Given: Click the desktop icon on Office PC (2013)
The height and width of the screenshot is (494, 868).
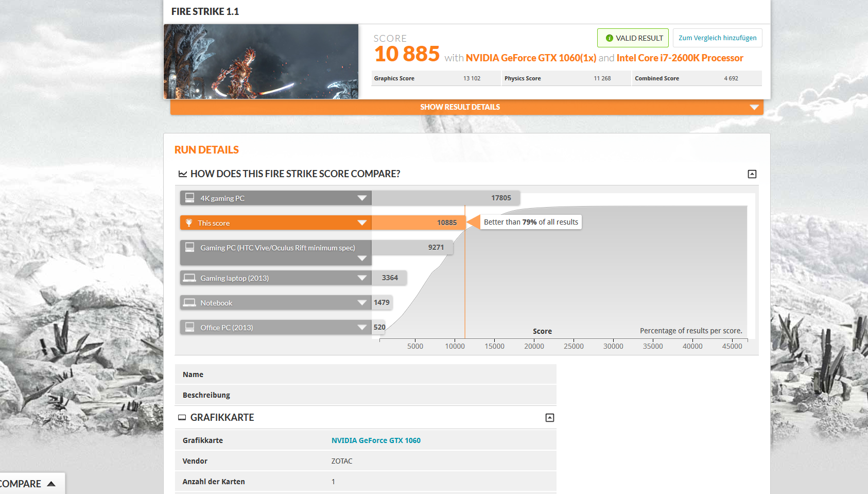Looking at the screenshot, I should tap(190, 327).
